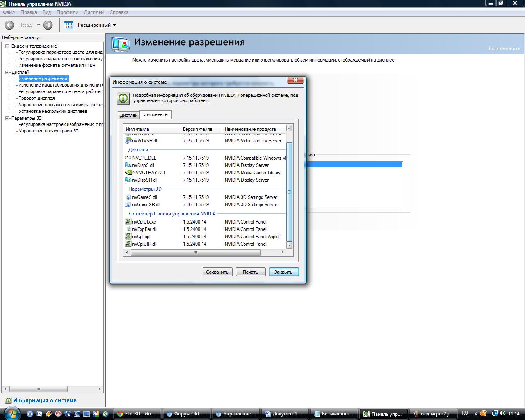The image size is (525, 420).
Task: Select Изменение разрешения in the task tree
Action: tap(43, 78)
